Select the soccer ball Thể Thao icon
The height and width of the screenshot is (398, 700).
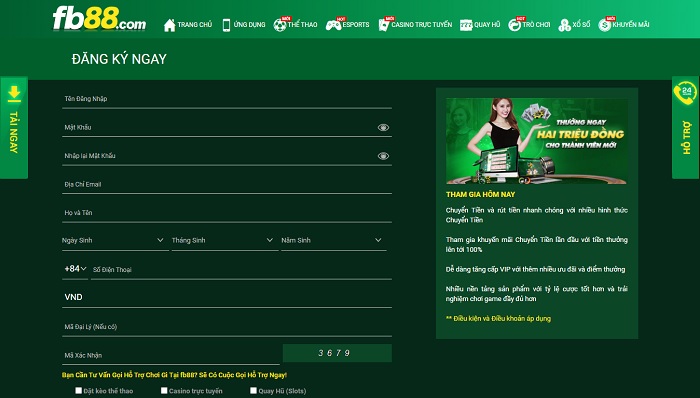click(x=280, y=25)
